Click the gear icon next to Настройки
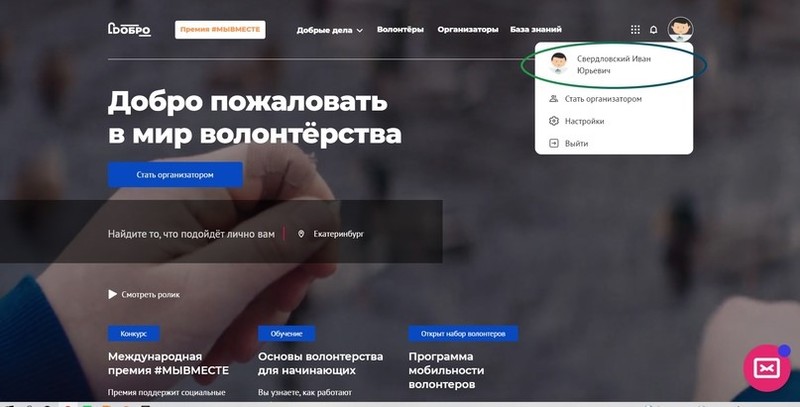800x407 pixels. 554,121
